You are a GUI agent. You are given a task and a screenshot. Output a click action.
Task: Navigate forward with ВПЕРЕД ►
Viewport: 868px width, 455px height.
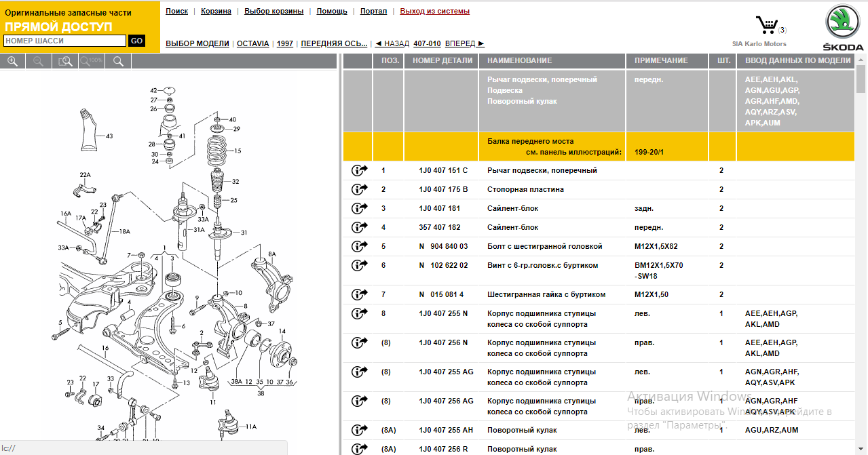tap(465, 43)
